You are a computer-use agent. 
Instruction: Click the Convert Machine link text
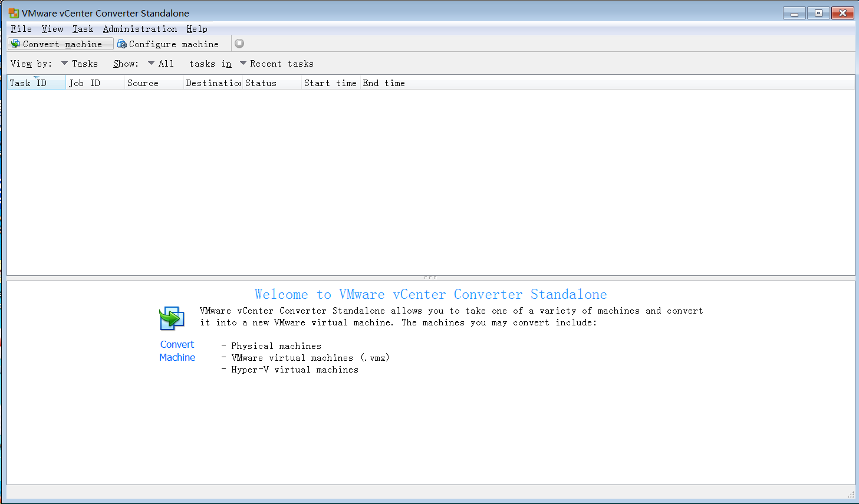177,351
